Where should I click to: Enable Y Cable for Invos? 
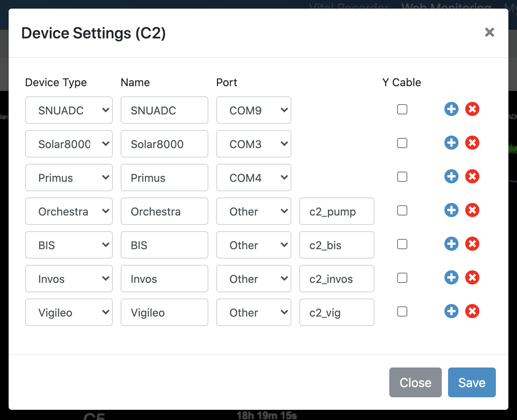tap(402, 278)
